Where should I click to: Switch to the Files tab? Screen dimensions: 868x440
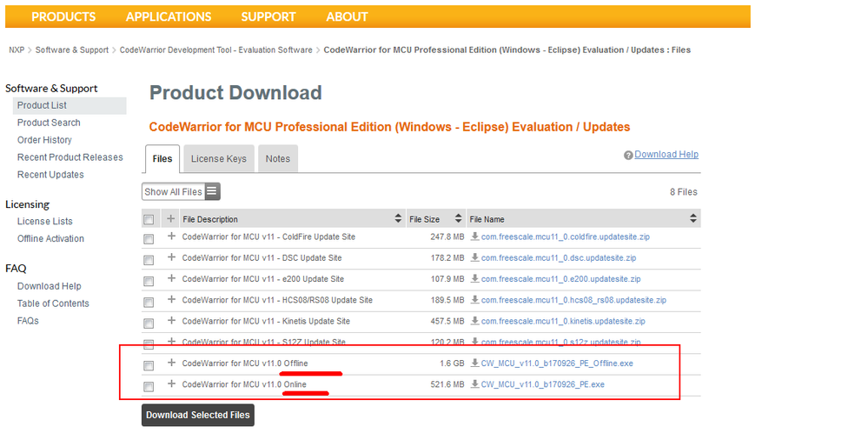162,158
